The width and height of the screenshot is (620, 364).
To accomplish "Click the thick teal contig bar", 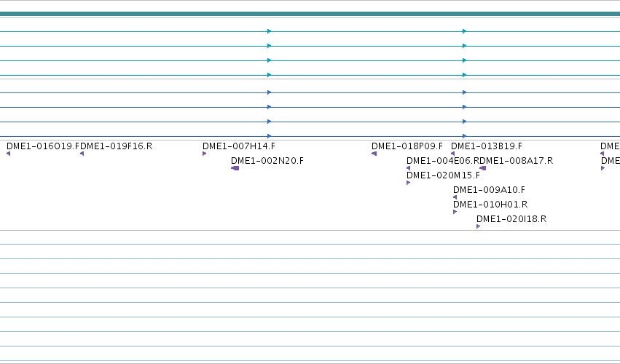I will [310, 14].
